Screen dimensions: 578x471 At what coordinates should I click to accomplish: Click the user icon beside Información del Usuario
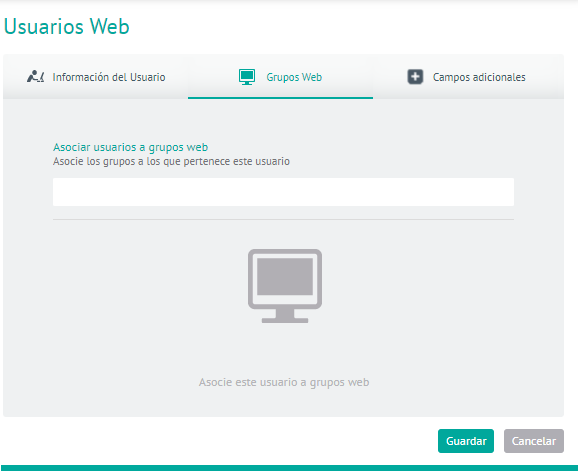point(35,77)
